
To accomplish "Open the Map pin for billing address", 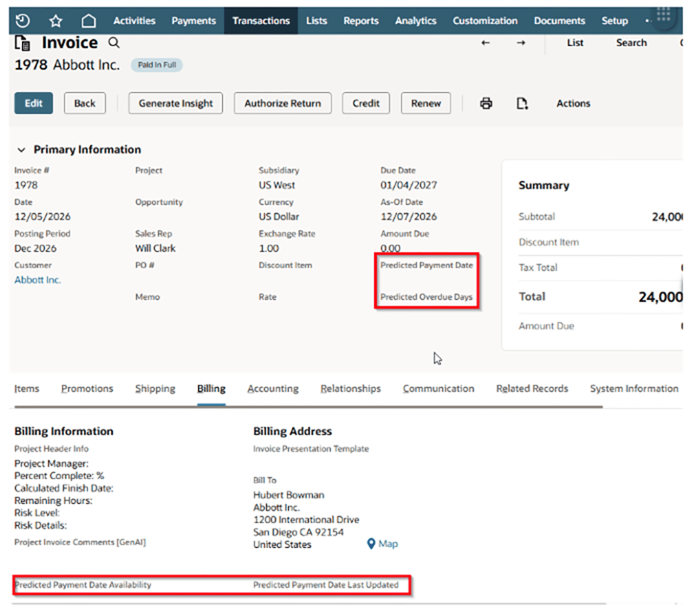I will click(371, 544).
